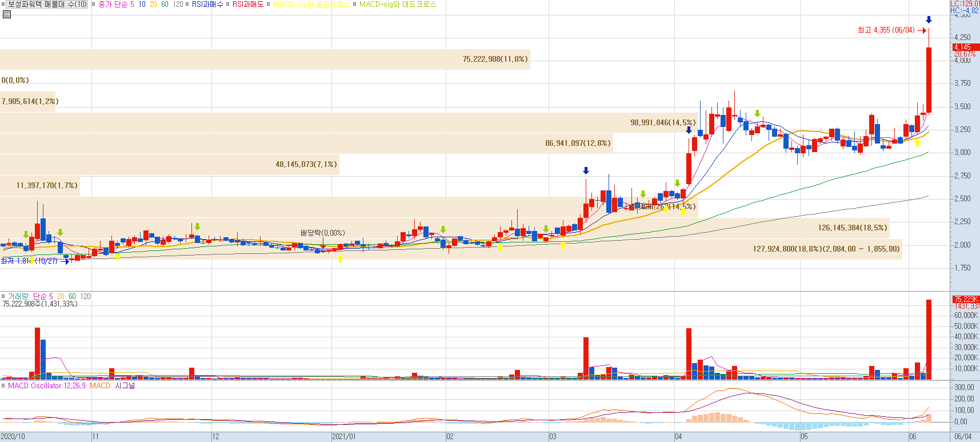The width and height of the screenshot is (980, 442).
Task: Toggle the RSI과매도 signal square
Action: coord(227,4)
